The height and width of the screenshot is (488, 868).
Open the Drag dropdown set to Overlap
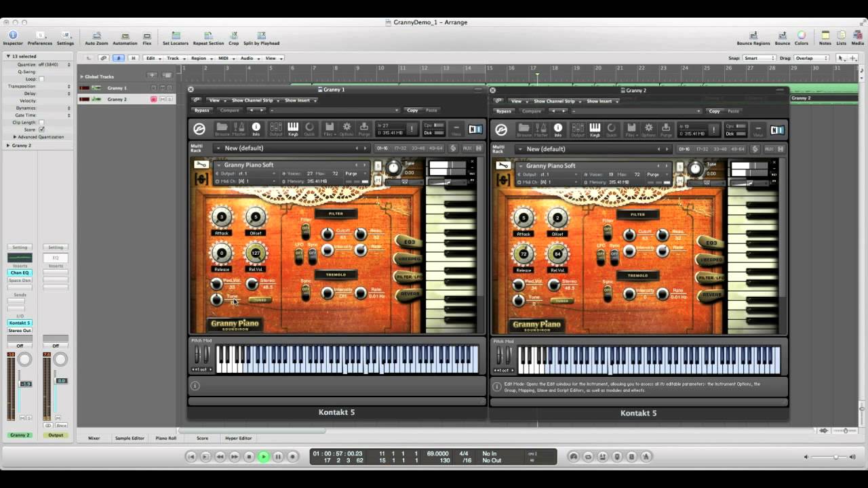[812, 58]
